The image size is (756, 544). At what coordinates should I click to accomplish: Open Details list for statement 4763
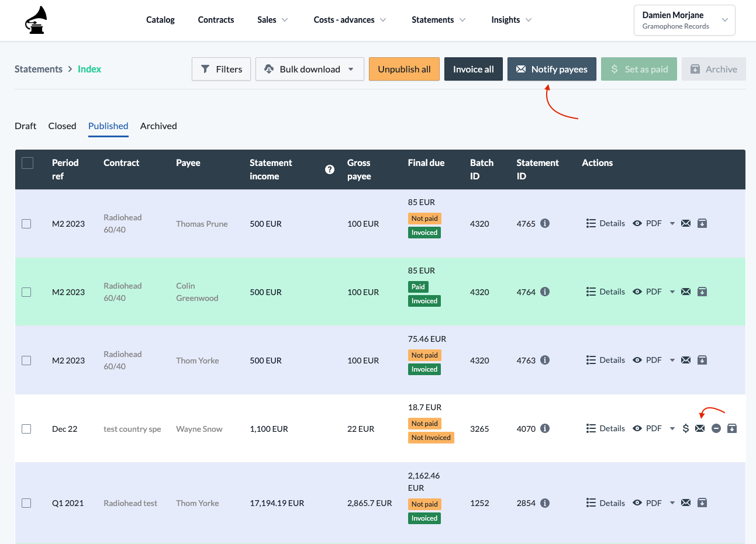[x=606, y=360]
